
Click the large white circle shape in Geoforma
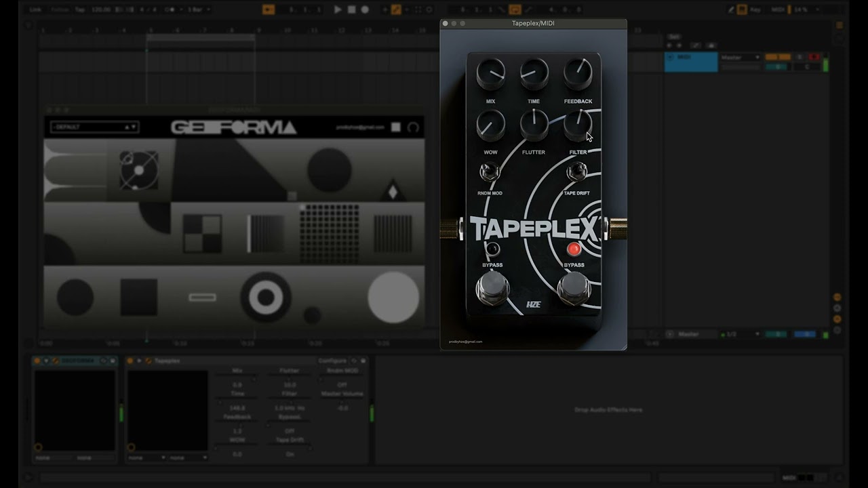pyautogui.click(x=393, y=297)
